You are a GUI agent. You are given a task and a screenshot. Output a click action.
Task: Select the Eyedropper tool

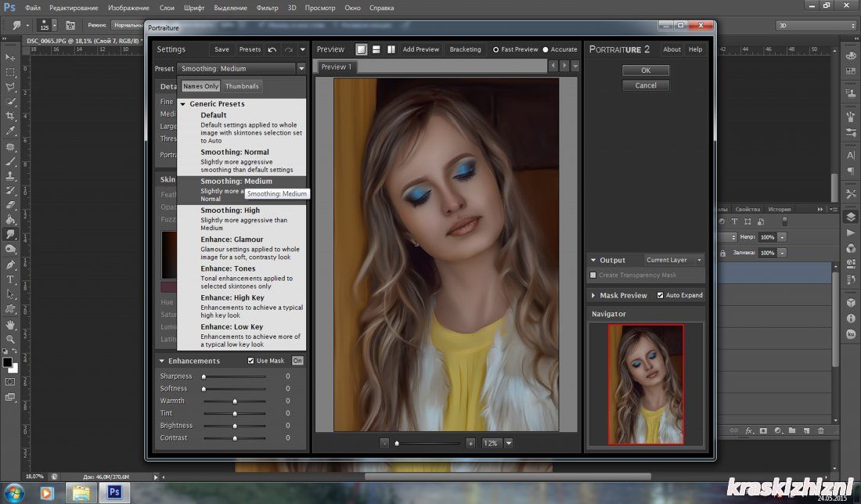10,131
